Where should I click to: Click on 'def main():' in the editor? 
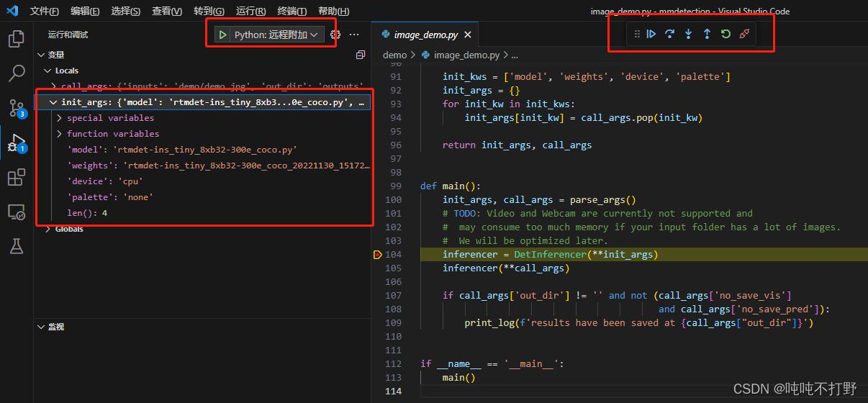click(450, 186)
